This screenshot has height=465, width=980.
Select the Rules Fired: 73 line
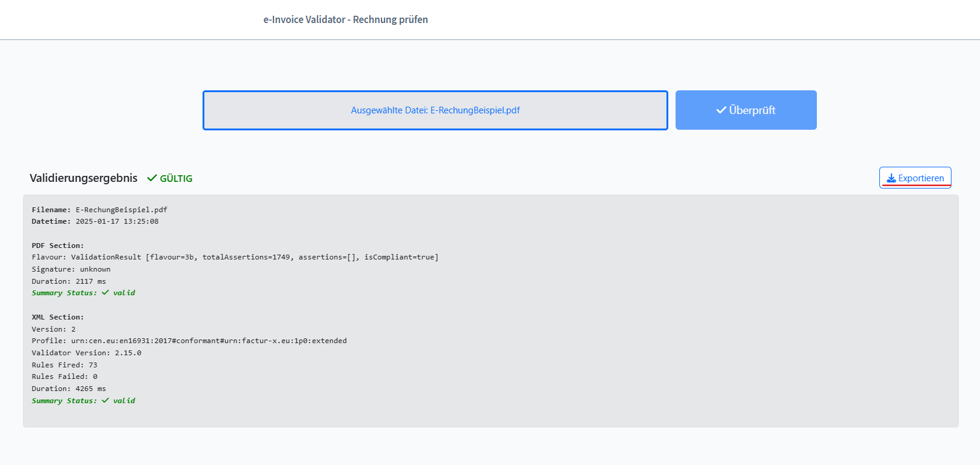click(x=64, y=365)
